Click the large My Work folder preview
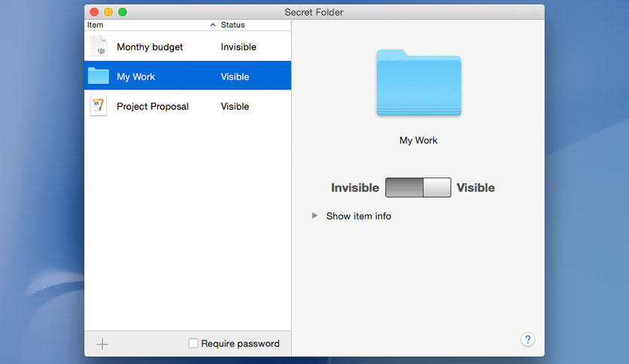Screen dimensions: 629x364 point(418,83)
